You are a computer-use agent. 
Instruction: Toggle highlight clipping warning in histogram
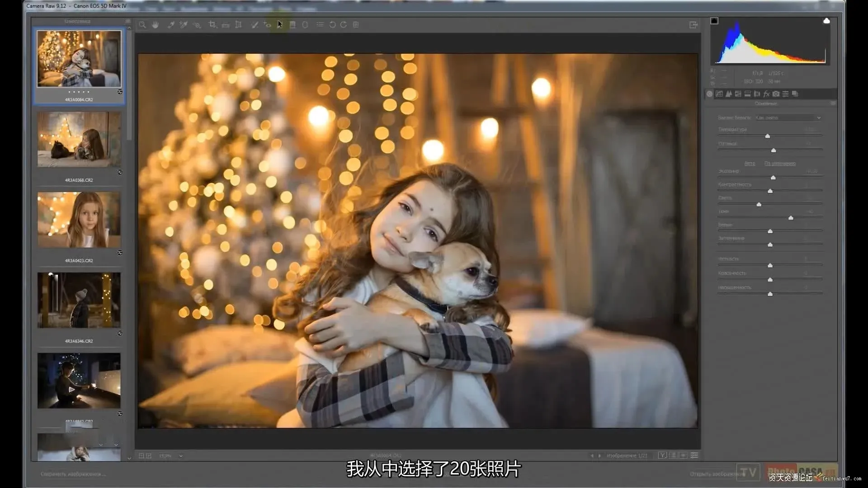(826, 21)
